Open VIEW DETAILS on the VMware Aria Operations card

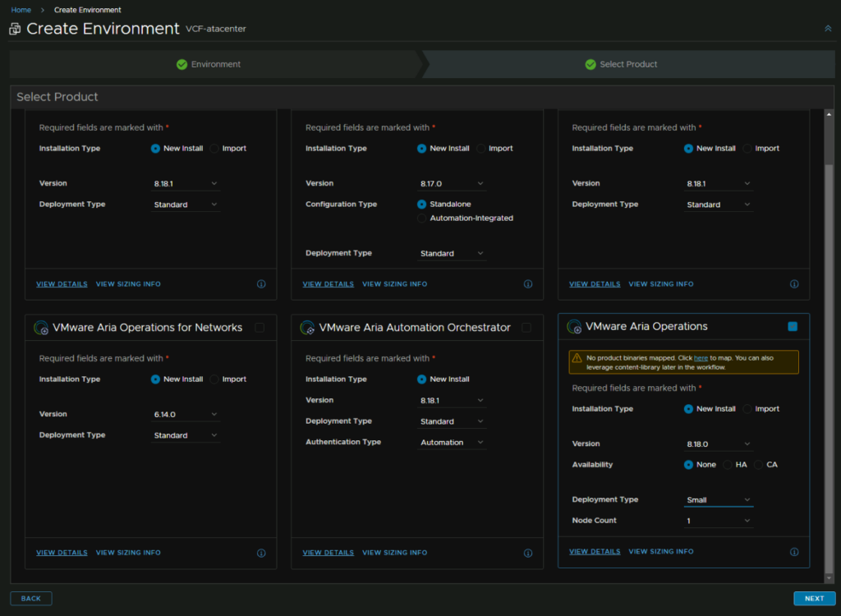pos(595,552)
